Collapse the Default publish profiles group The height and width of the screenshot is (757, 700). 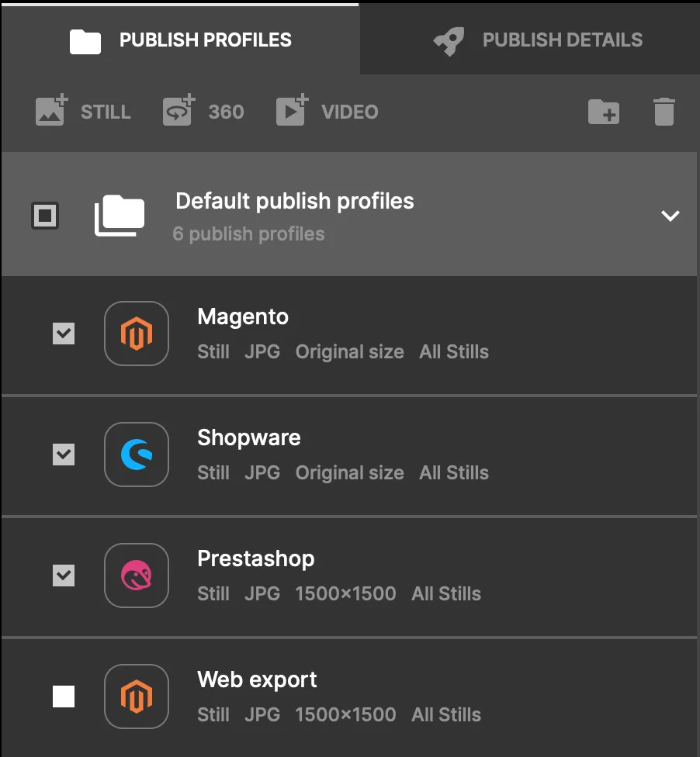(x=670, y=216)
